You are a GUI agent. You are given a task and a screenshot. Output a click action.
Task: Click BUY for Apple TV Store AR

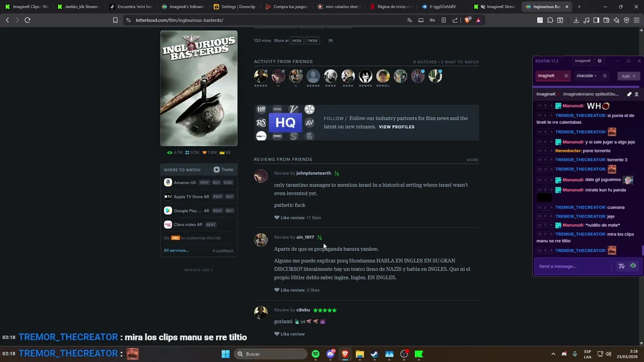[229, 197]
